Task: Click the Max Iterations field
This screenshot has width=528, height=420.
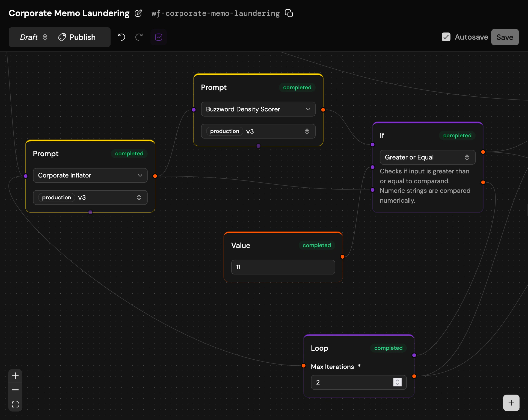Action: (x=359, y=382)
